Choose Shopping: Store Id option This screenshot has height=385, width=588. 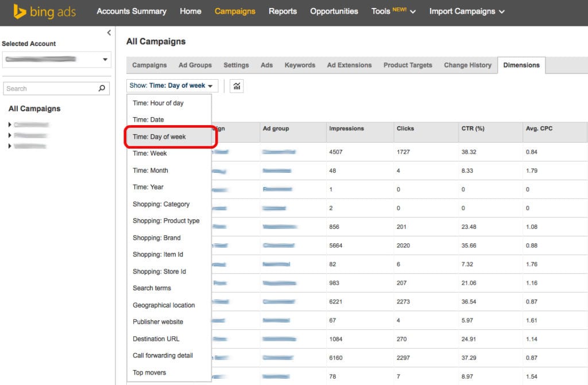[x=169, y=272]
